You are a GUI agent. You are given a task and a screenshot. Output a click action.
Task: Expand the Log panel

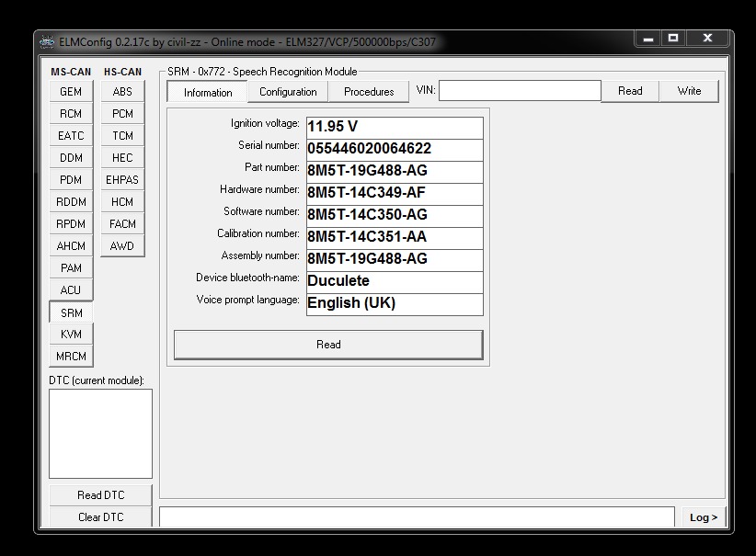(x=704, y=517)
